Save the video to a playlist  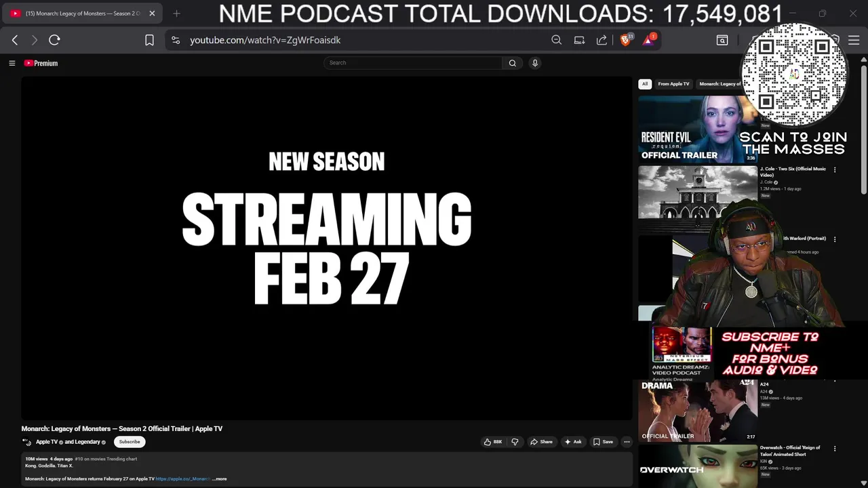603,442
